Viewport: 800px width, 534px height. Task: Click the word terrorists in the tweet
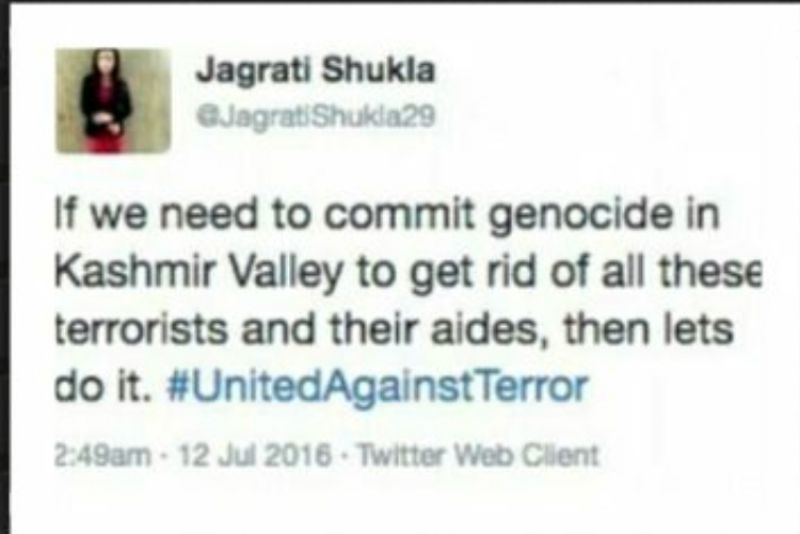pyautogui.click(x=141, y=329)
